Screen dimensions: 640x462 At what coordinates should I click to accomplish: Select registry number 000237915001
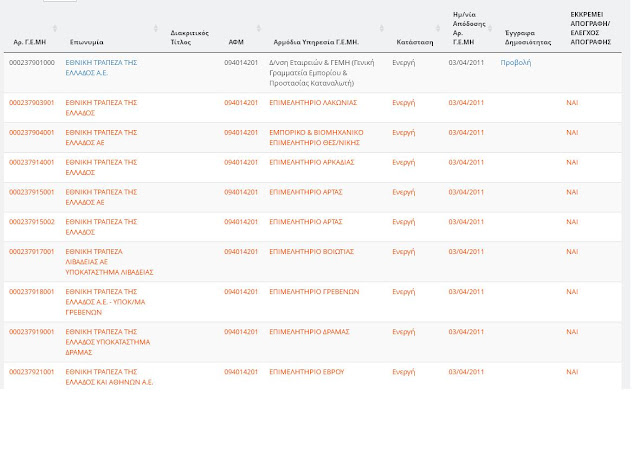click(31, 192)
